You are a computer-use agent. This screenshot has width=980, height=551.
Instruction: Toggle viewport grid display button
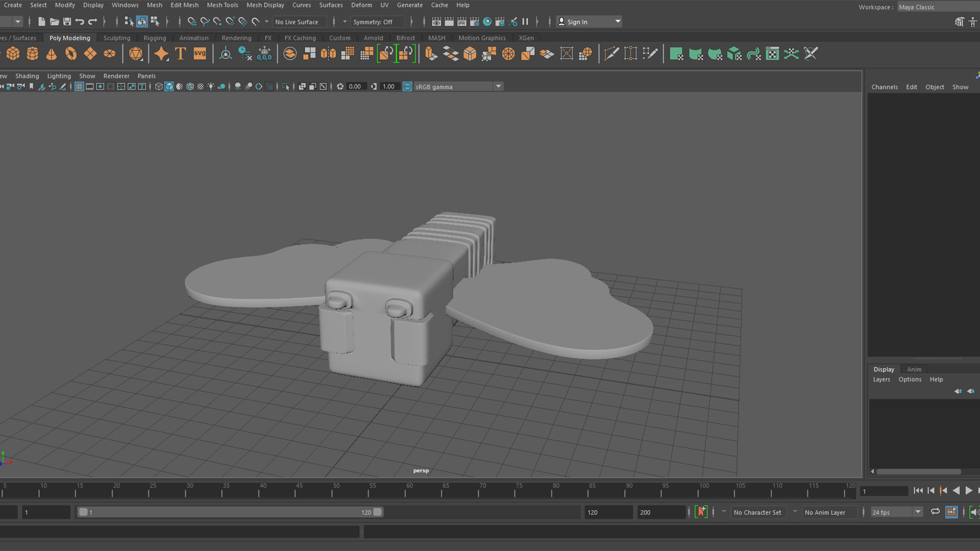click(79, 87)
